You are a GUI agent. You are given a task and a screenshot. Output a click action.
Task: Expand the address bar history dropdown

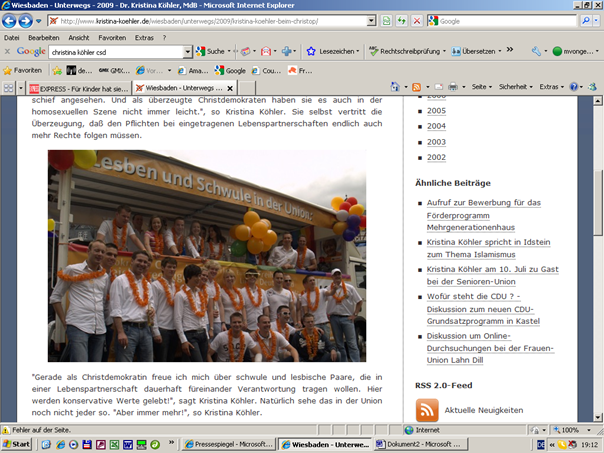[x=371, y=21]
